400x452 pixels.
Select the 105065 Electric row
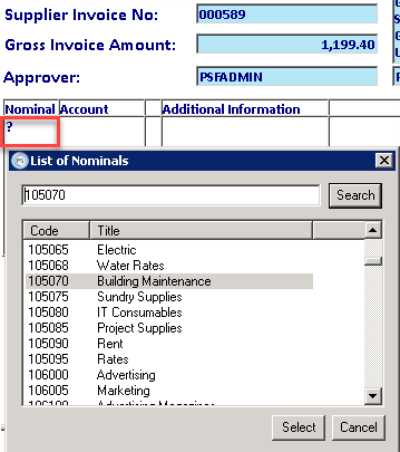[169, 250]
